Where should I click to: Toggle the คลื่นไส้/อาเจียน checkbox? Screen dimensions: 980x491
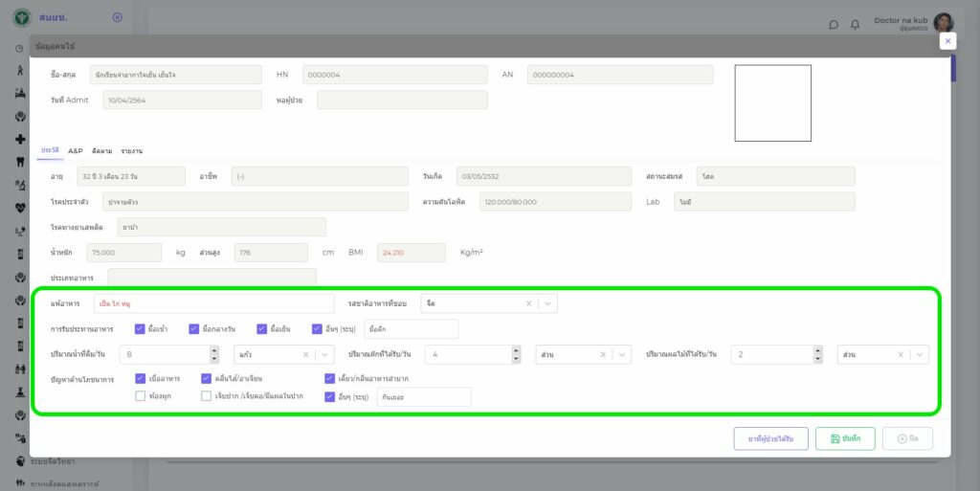tap(206, 378)
